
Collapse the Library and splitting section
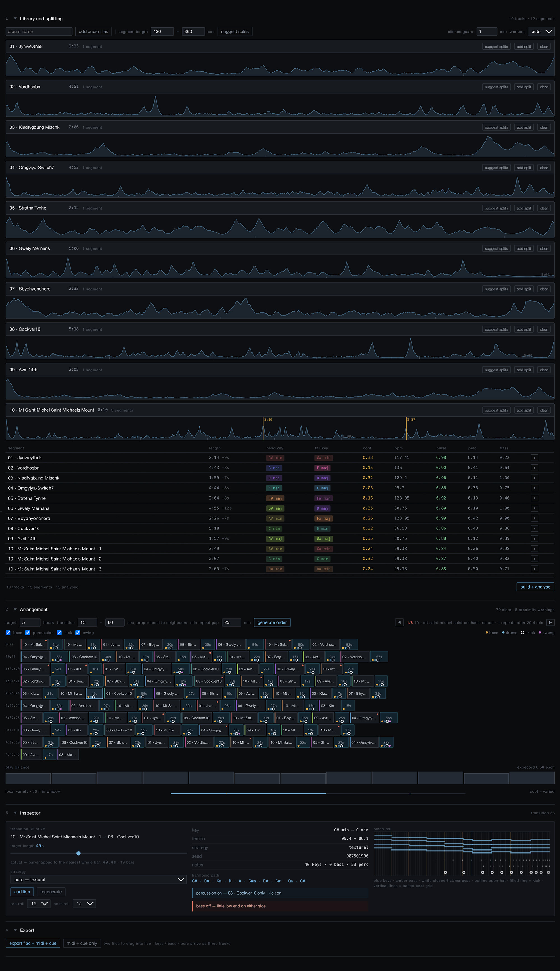[15, 18]
